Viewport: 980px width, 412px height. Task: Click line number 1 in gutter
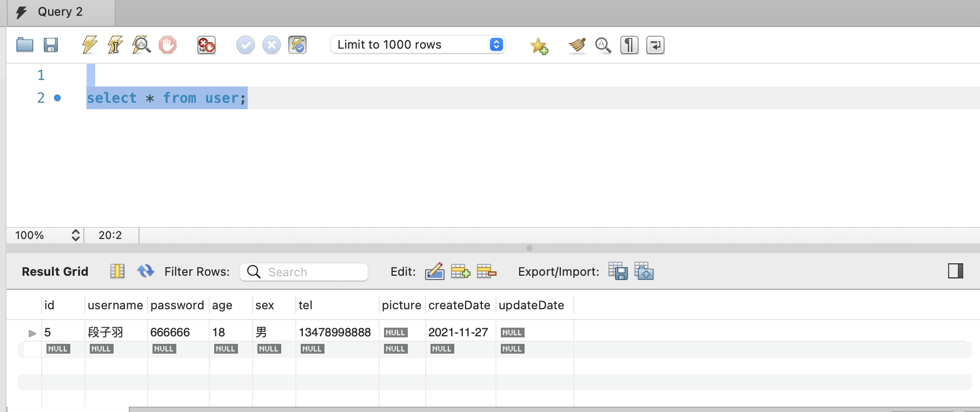pos(41,75)
